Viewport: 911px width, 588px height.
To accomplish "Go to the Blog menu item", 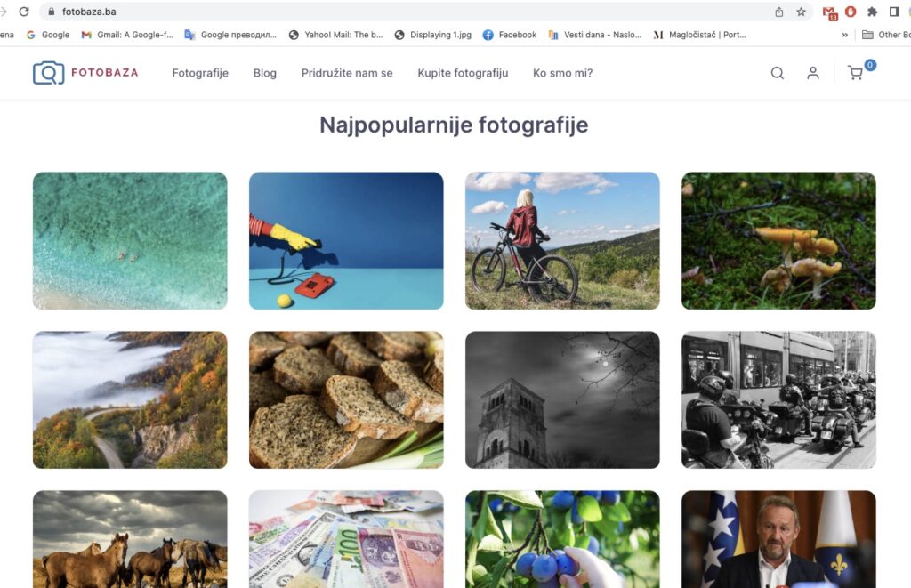I will point(265,73).
